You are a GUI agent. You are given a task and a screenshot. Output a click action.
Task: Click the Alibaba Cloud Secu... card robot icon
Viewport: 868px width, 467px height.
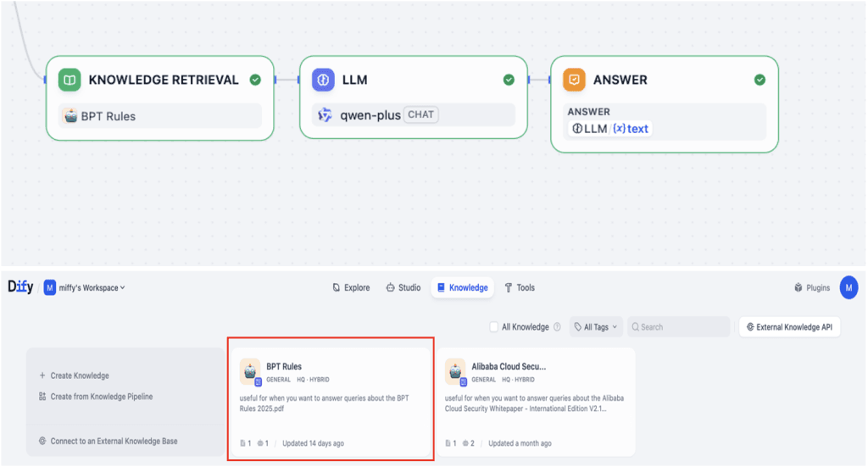(x=455, y=371)
